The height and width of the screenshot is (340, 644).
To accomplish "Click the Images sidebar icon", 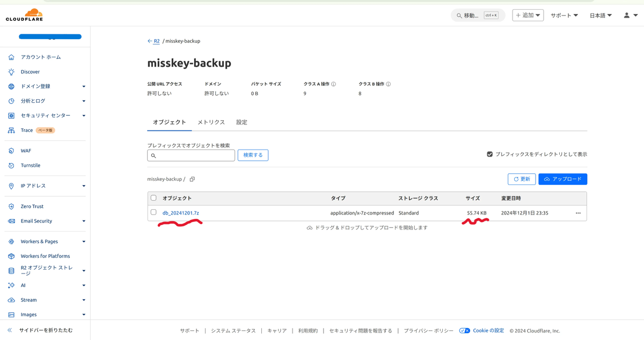I will coord(11,315).
